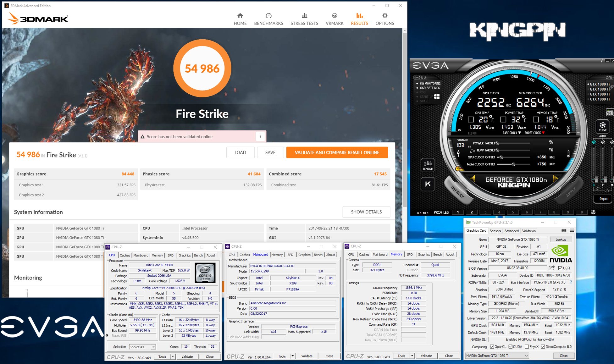Click Lookup button in GPU-Z
Screen dimensions: 614x364
(561, 240)
